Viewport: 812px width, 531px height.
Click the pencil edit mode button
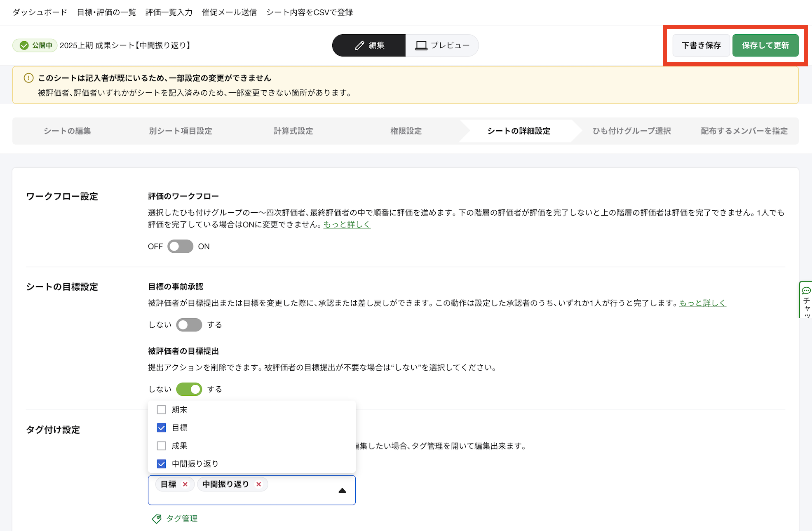[368, 45]
